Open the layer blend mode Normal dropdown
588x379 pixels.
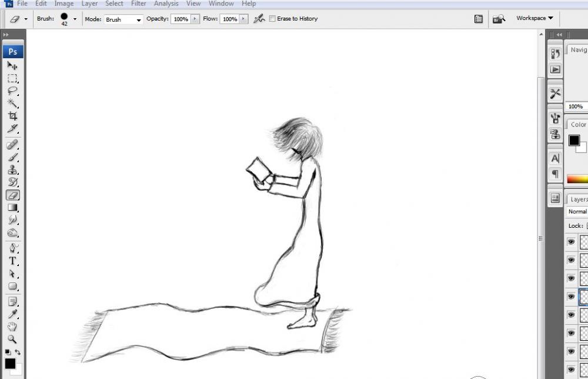577,212
